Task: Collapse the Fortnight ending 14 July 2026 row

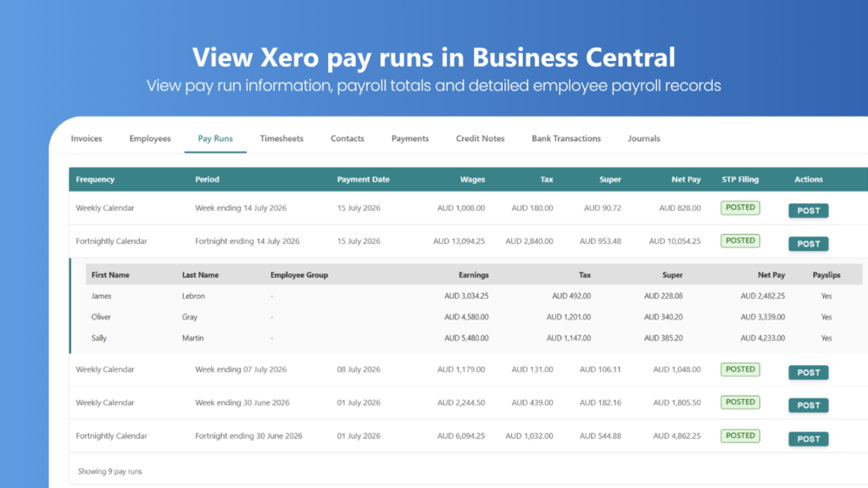Action: (468, 241)
